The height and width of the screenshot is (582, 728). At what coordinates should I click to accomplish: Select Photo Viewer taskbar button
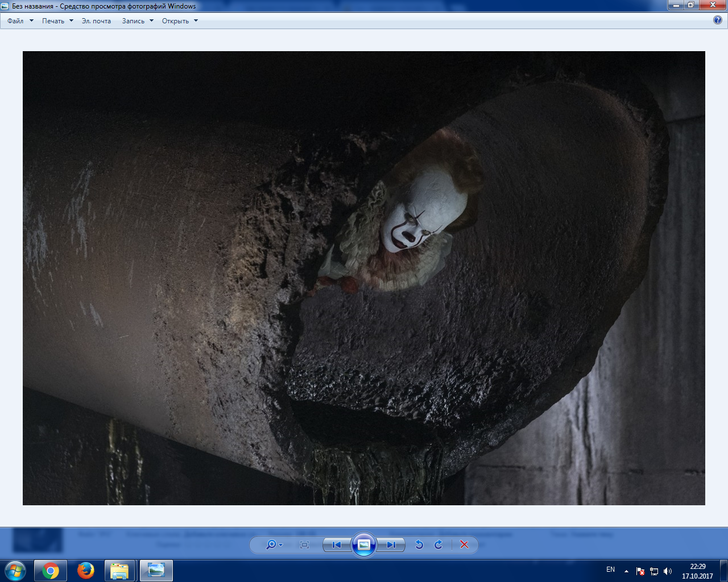156,570
